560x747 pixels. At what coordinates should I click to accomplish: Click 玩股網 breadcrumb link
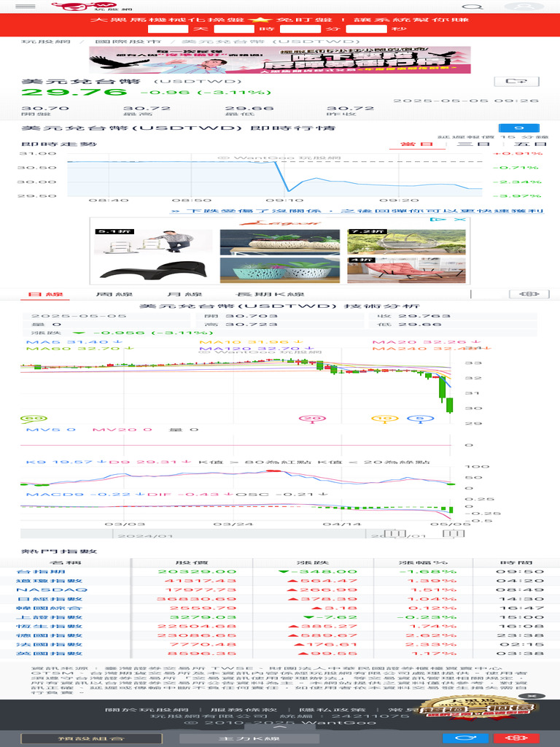(46, 42)
